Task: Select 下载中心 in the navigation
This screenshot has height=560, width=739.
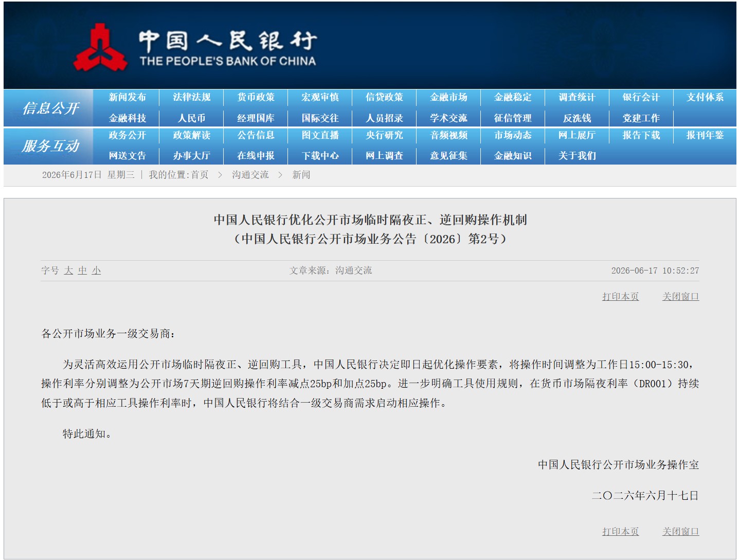Action: (320, 156)
